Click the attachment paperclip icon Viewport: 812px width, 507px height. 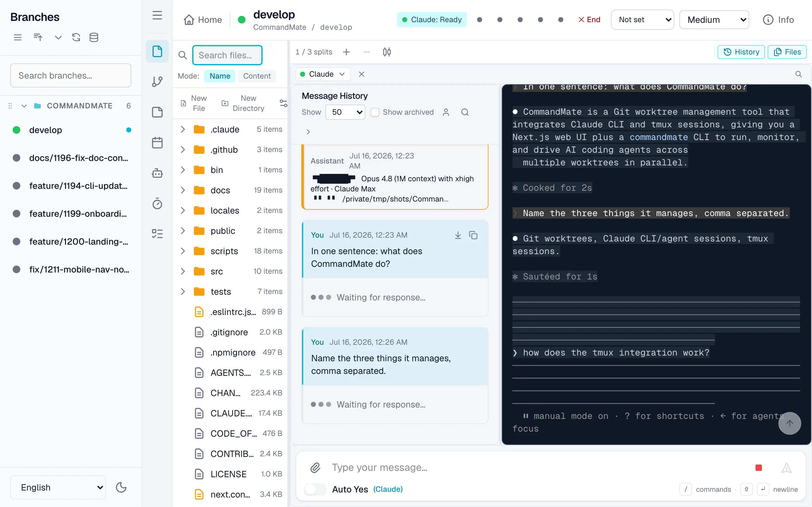[315, 467]
